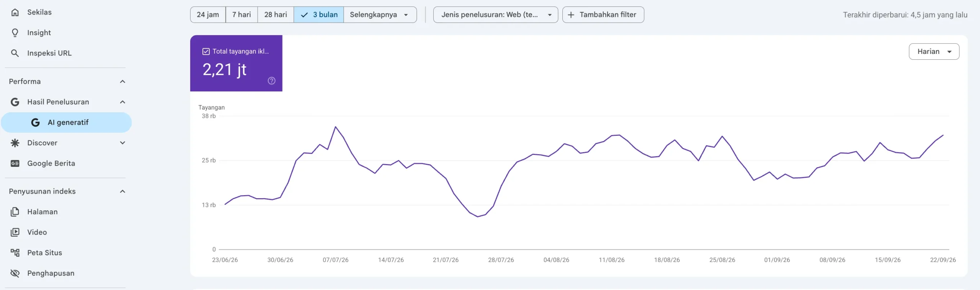Click the Peta Situs sitemap icon
This screenshot has height=290, width=980.
coord(15,253)
